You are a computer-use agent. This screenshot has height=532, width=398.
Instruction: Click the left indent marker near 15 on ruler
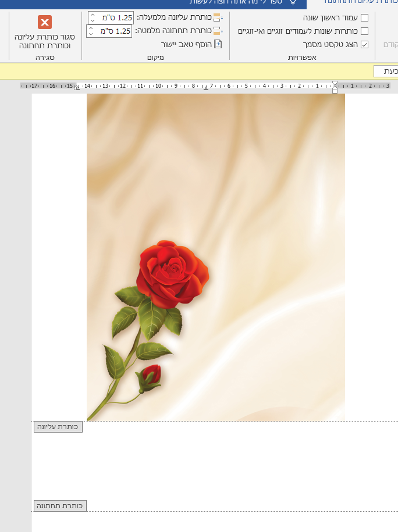coord(77,88)
